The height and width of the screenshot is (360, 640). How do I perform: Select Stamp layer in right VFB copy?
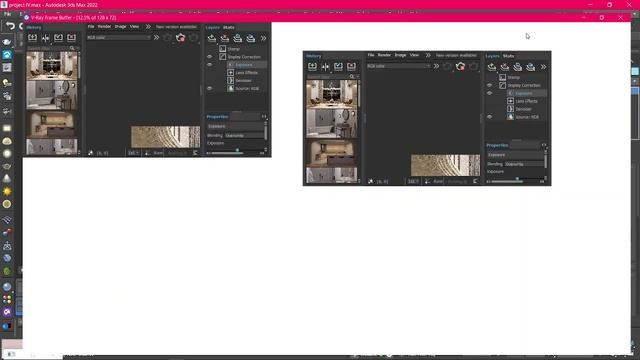pos(514,77)
